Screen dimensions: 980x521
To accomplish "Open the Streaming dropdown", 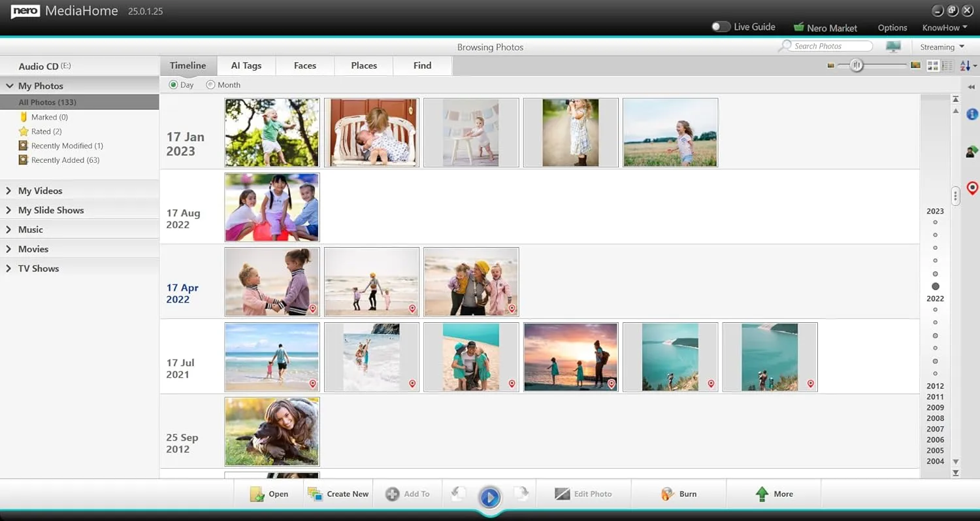I will pos(942,46).
